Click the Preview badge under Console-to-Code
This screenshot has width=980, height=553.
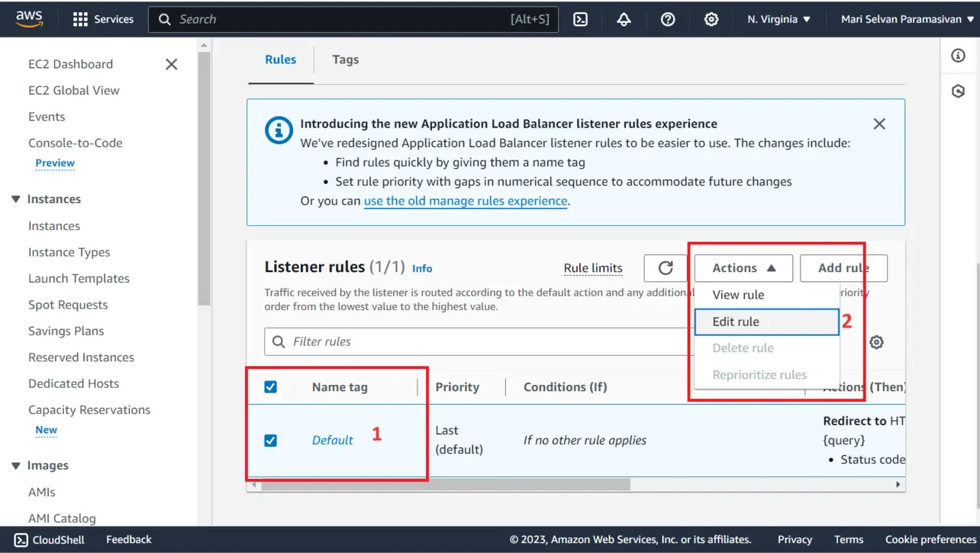coord(55,163)
